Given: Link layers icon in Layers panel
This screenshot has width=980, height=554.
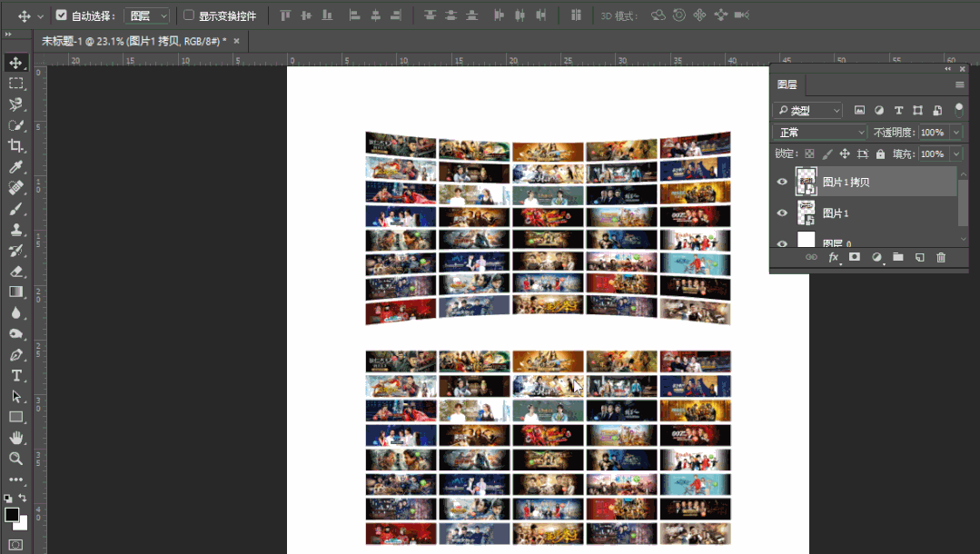Looking at the screenshot, I should point(811,257).
